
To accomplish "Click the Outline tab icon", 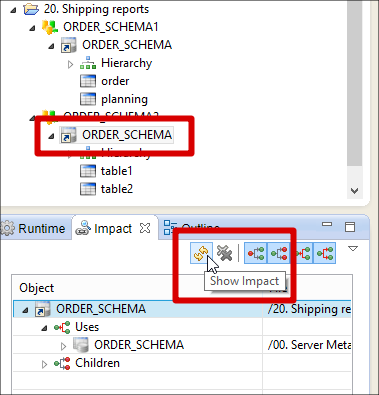I will pyautogui.click(x=171, y=228).
